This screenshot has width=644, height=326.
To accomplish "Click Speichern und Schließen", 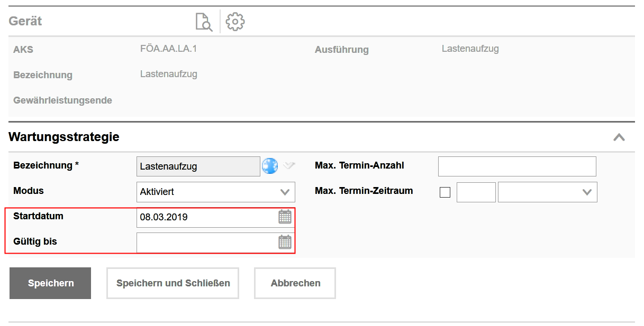I will coord(173,283).
